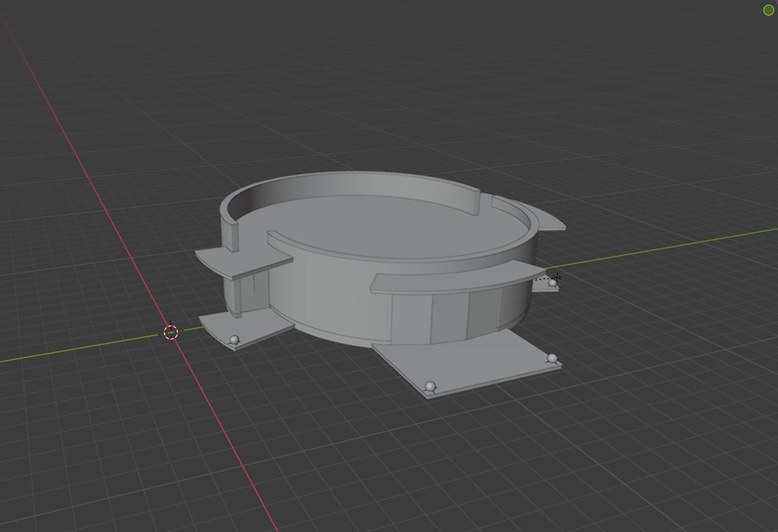Click the red-white 3D cursor
The width and height of the screenshot is (778, 532).
point(171,332)
